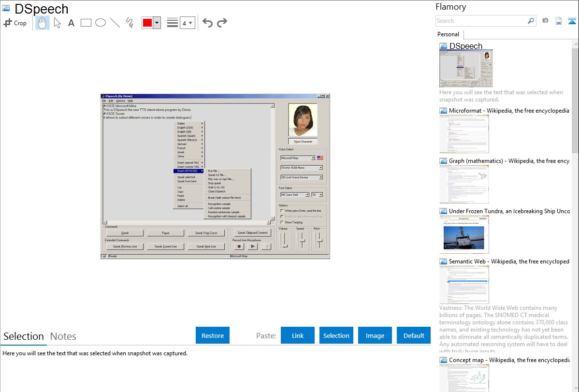Open the Under Frozen Tundra snapshot thumbnail
This screenshot has height=392, width=579.
coord(464,234)
